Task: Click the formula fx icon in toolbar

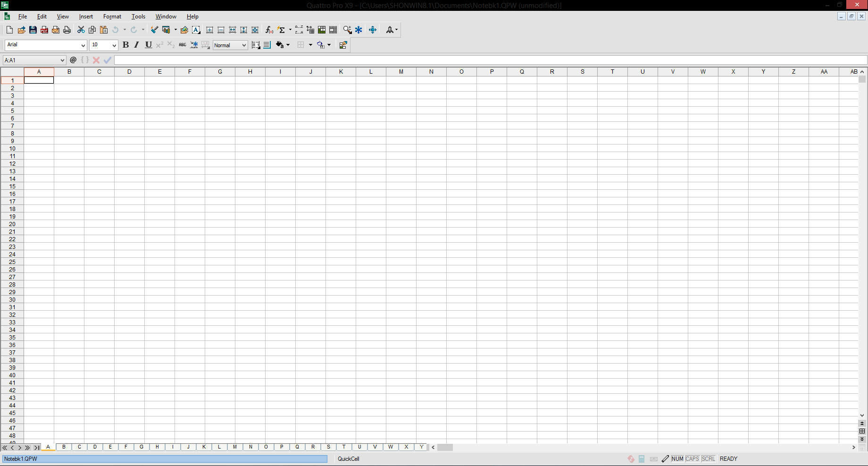Action: [x=269, y=30]
